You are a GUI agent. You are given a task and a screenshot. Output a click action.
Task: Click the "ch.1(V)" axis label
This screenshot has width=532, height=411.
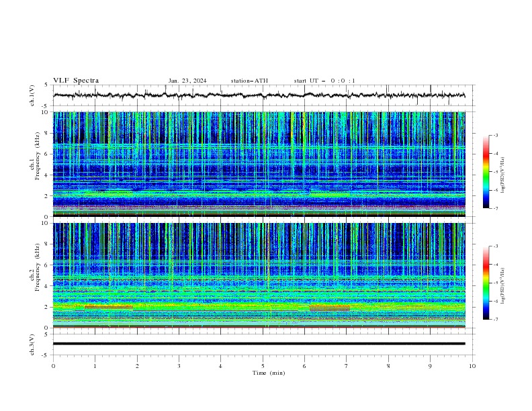32,95
